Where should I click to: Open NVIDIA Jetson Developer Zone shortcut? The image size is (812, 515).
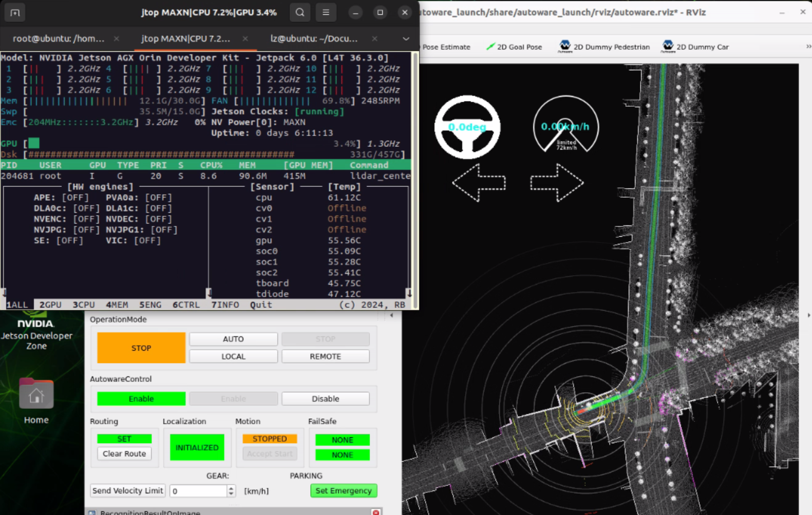pos(36,330)
